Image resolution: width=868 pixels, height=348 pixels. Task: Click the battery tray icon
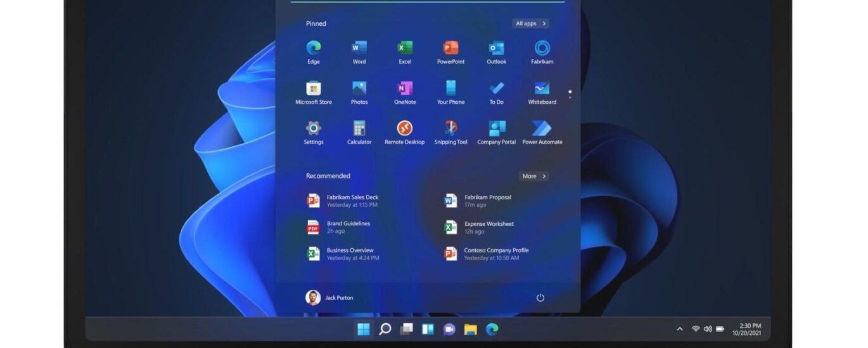720,329
